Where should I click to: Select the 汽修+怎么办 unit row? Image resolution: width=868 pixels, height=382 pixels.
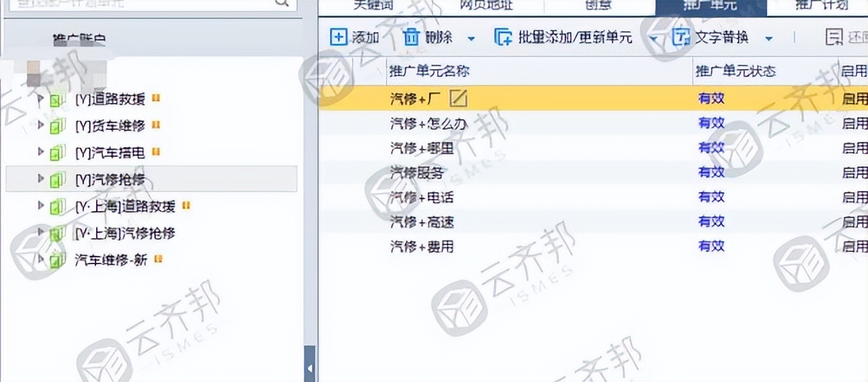click(x=593, y=123)
